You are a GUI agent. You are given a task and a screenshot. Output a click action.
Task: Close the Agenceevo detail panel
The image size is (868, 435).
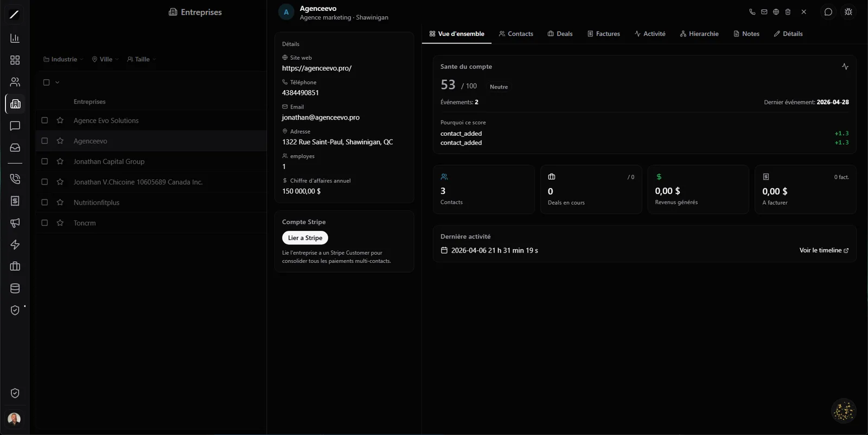(804, 12)
